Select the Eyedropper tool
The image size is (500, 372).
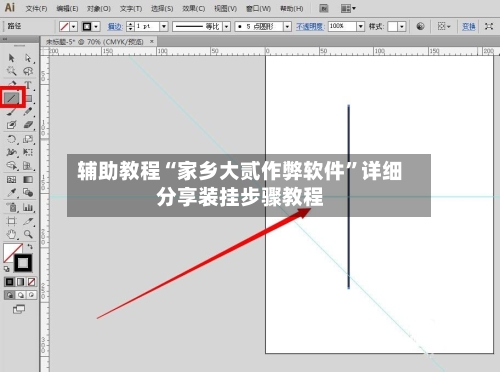[x=11, y=193]
